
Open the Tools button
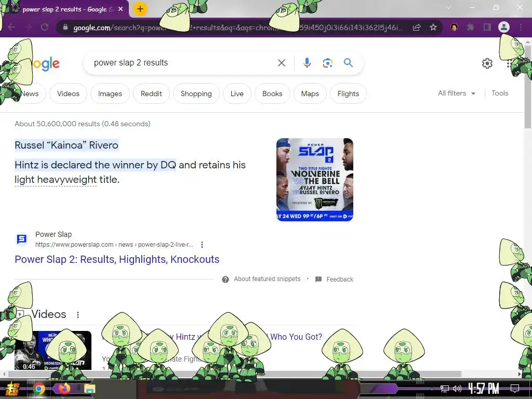(500, 94)
